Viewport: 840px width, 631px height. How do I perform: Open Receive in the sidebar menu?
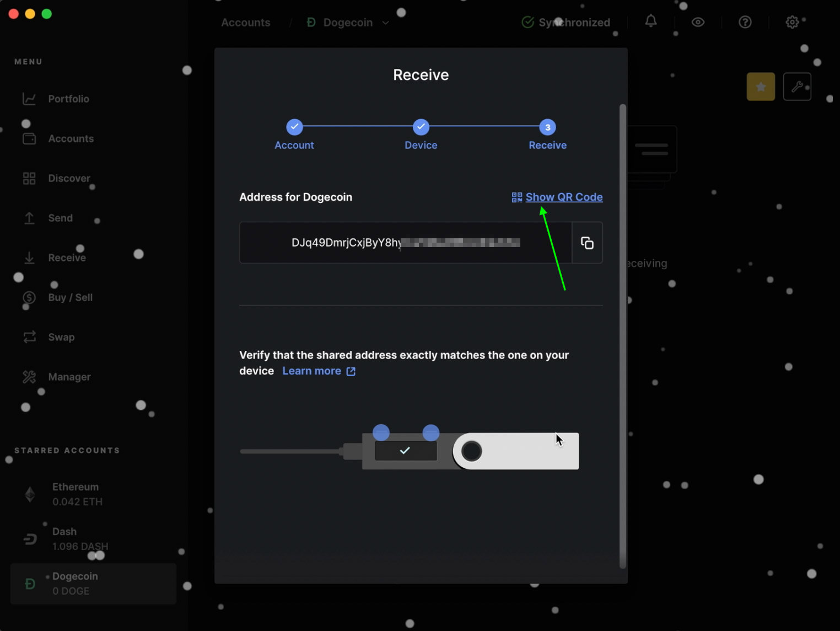point(67,258)
